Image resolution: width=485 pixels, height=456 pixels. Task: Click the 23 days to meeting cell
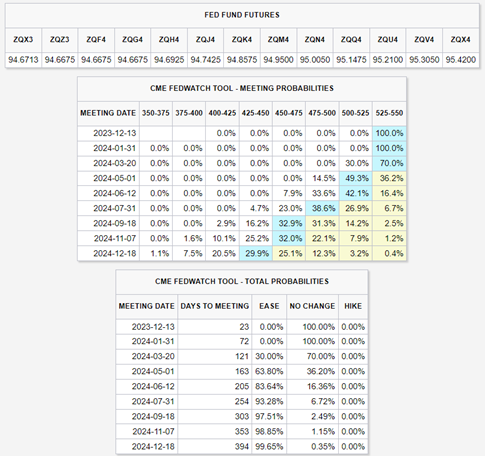tap(215, 327)
